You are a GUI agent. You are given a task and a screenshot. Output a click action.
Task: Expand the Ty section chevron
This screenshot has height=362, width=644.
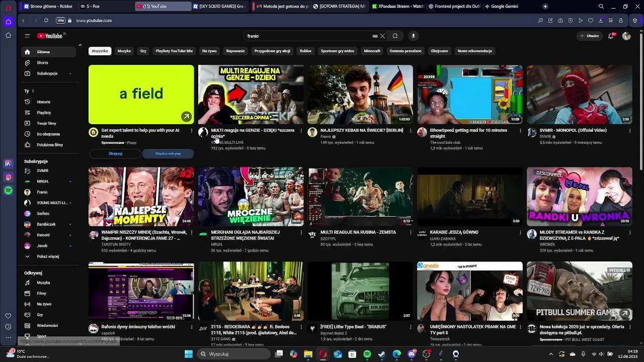(x=33, y=91)
